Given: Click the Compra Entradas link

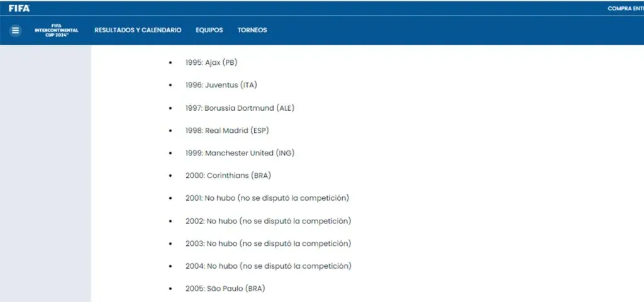Looking at the screenshot, I should coord(625,8).
